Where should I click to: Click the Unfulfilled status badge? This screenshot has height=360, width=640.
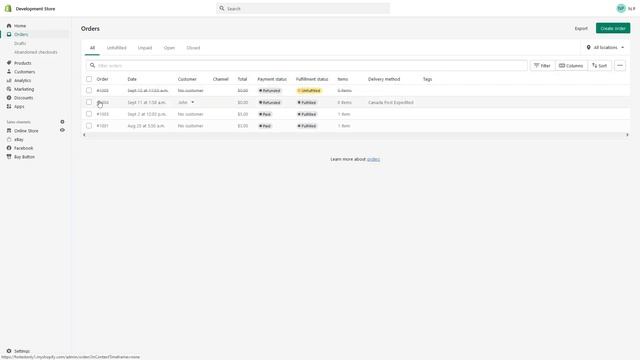pos(309,91)
